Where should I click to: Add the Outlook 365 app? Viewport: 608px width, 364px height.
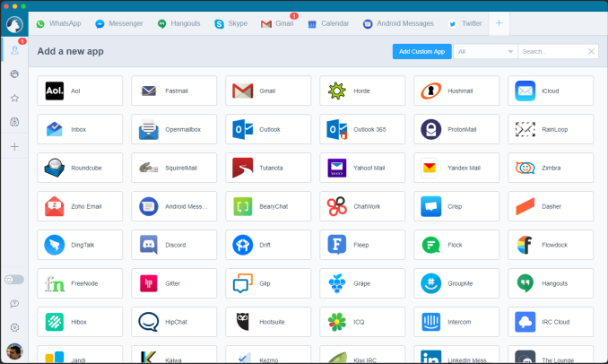pyautogui.click(x=362, y=129)
